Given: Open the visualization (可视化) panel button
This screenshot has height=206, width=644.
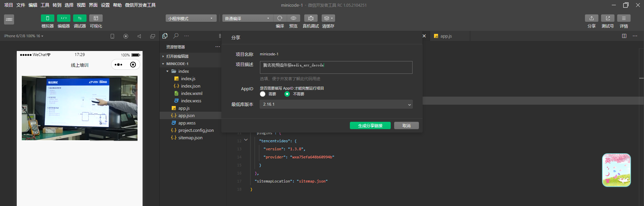Looking at the screenshot, I should point(96,18).
